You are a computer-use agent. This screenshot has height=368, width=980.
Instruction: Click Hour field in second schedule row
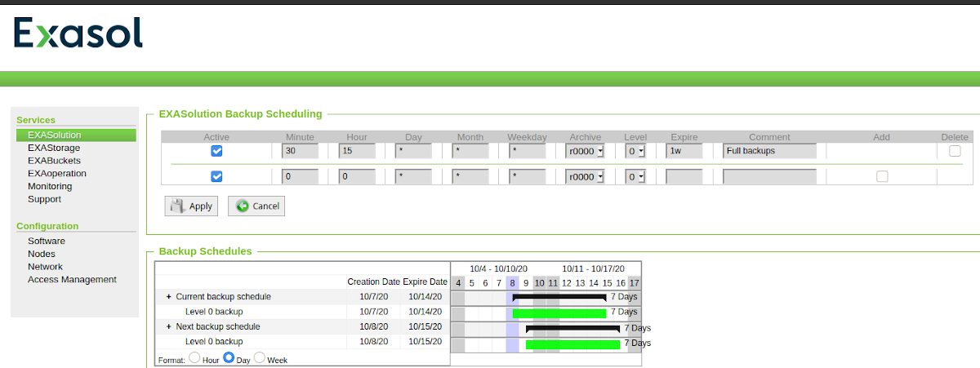(x=357, y=176)
